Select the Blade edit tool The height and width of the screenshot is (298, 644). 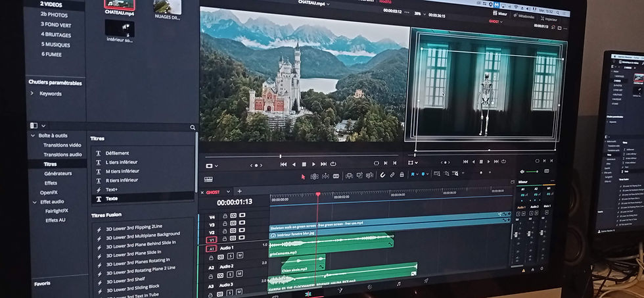(336, 176)
